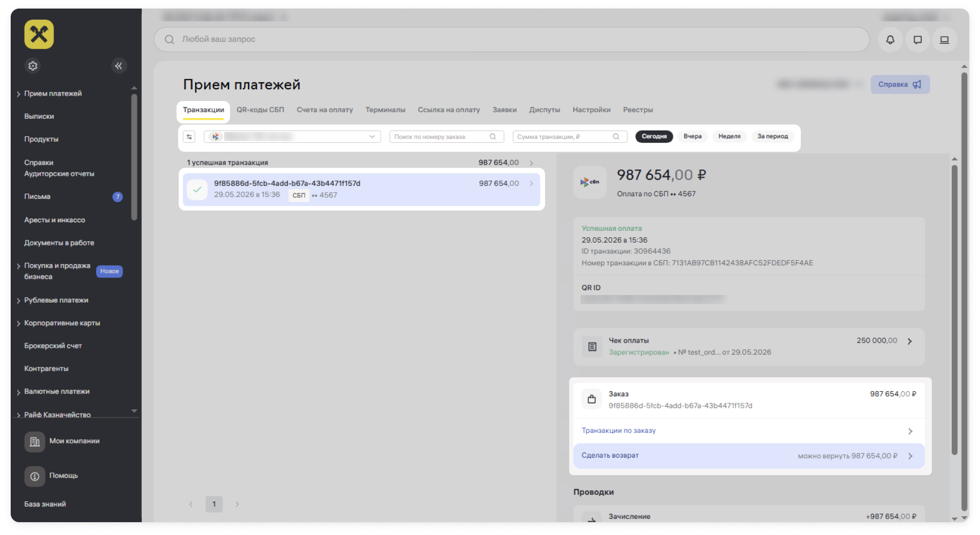Switch to Транзакции tab

point(203,110)
